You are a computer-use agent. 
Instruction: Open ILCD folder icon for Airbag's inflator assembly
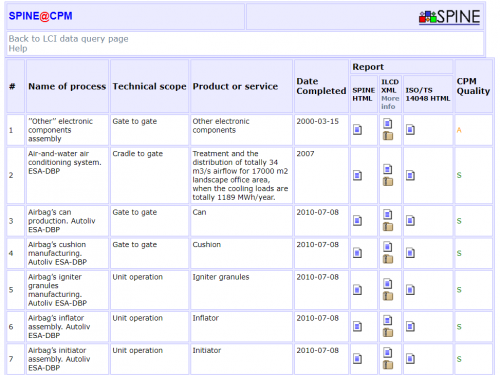coord(388,332)
